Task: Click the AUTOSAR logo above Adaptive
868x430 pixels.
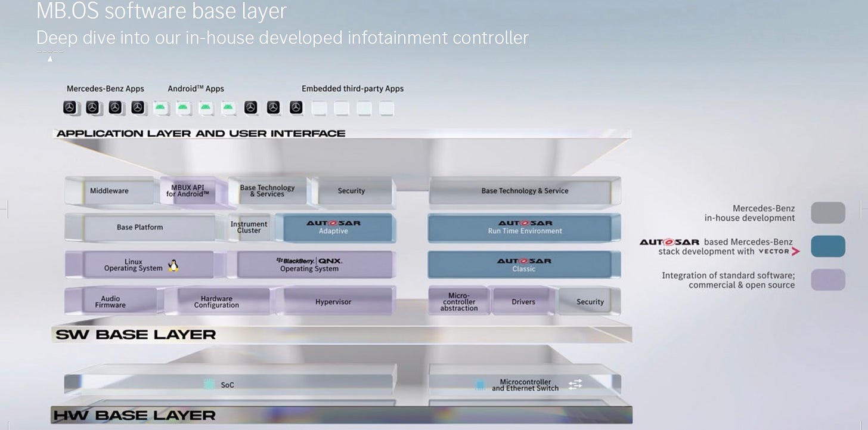Action: coord(333,223)
